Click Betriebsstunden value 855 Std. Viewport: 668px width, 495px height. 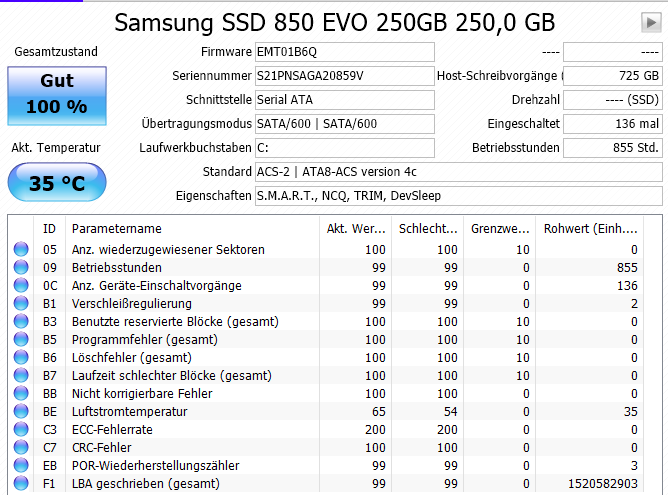pos(613,148)
